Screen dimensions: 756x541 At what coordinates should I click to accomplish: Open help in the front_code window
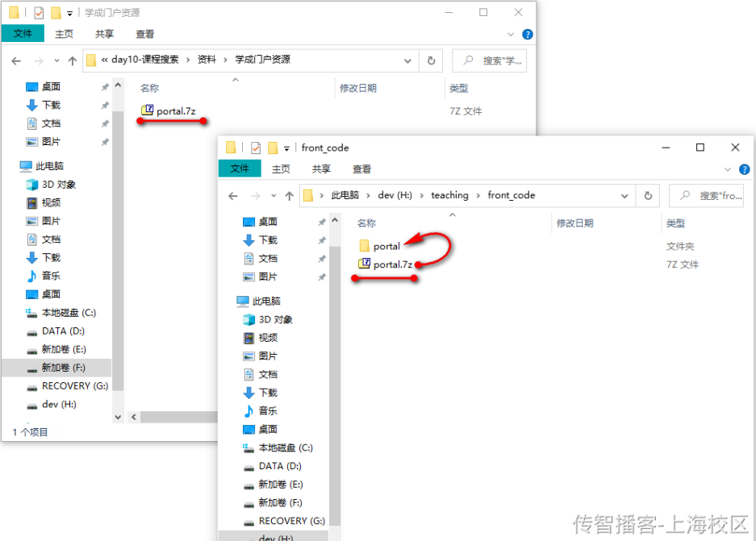(x=745, y=169)
